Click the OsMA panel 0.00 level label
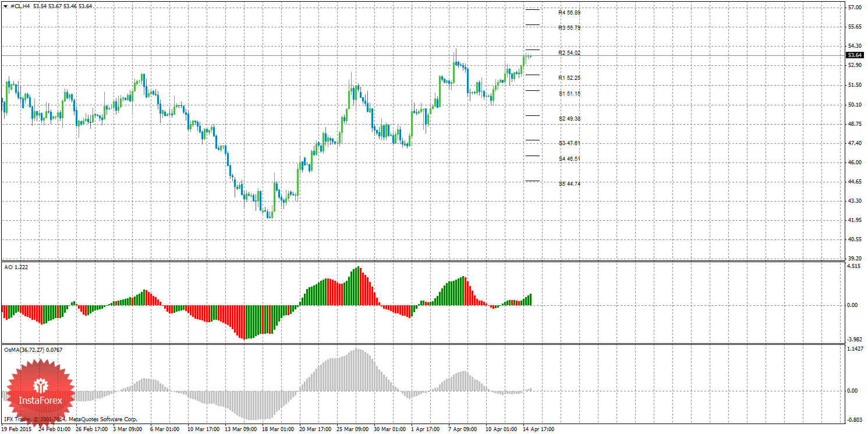Viewport: 868px width, 434px height. [x=852, y=391]
